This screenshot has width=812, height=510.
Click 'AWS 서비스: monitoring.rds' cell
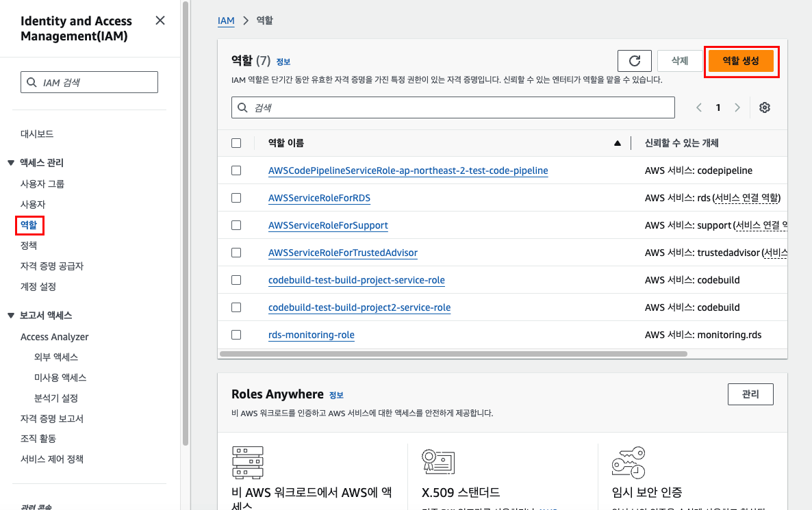point(703,335)
